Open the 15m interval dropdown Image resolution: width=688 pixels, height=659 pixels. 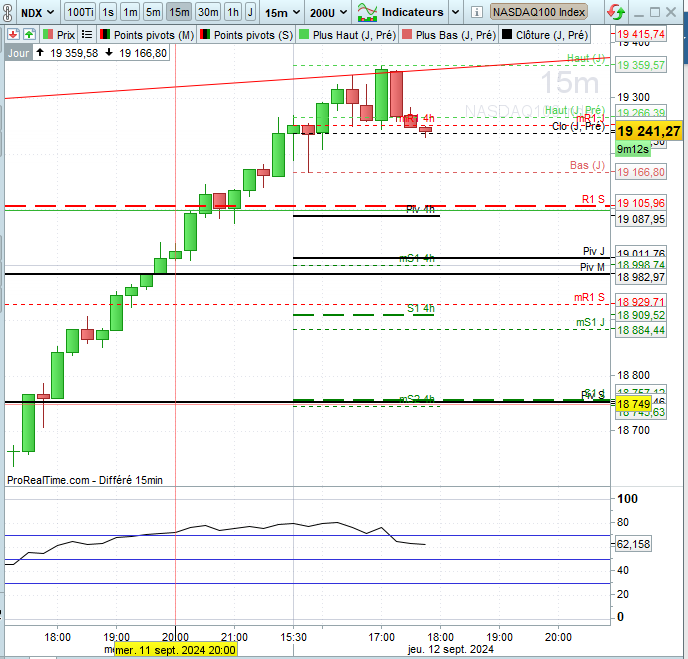point(282,13)
